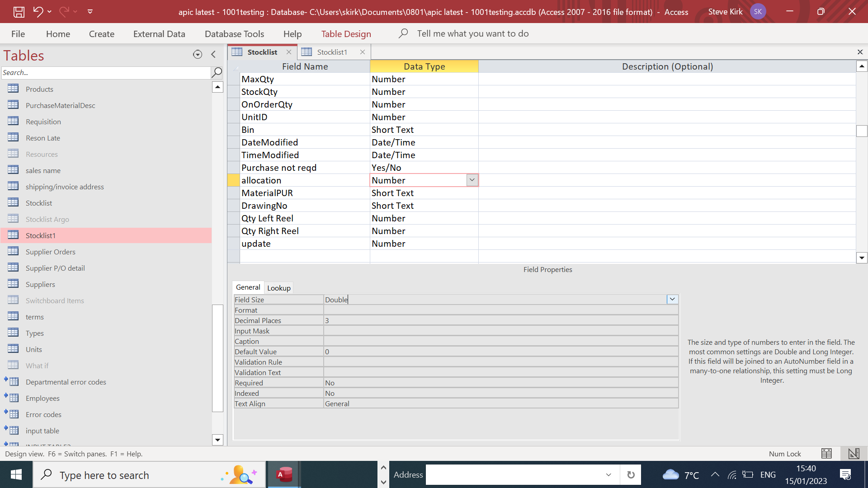The height and width of the screenshot is (488, 868).
Task: Select the terms table icon
Action: click(13, 316)
